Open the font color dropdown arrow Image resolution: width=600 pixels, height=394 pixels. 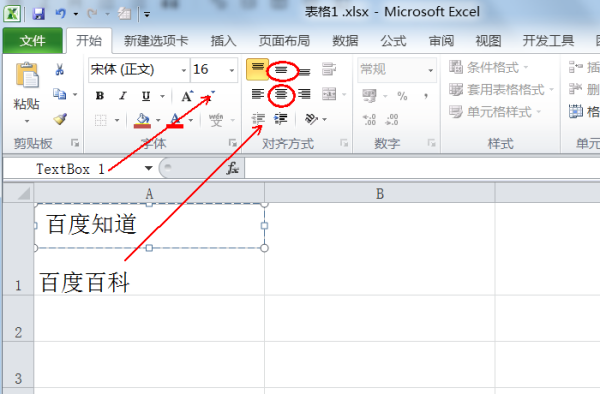coord(191,120)
